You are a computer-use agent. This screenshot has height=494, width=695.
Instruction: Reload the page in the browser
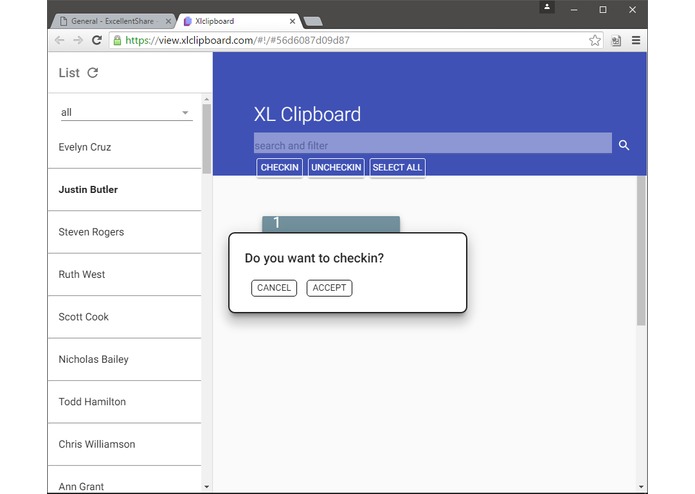click(x=97, y=40)
